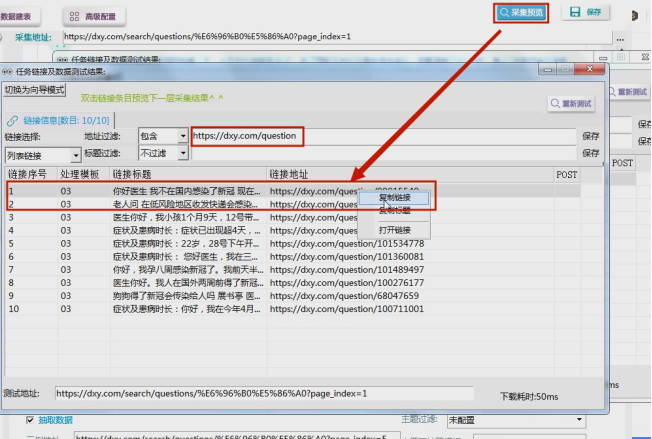Screen dimensions: 652x439
Task: Choose 复制链接 from the context menu
Action: point(394,197)
